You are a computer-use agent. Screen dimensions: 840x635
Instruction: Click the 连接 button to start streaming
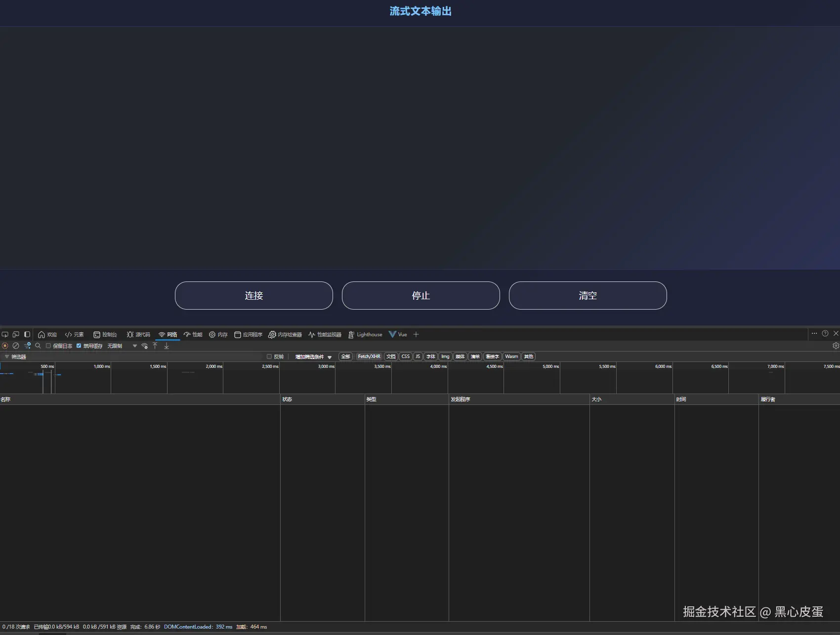click(253, 295)
